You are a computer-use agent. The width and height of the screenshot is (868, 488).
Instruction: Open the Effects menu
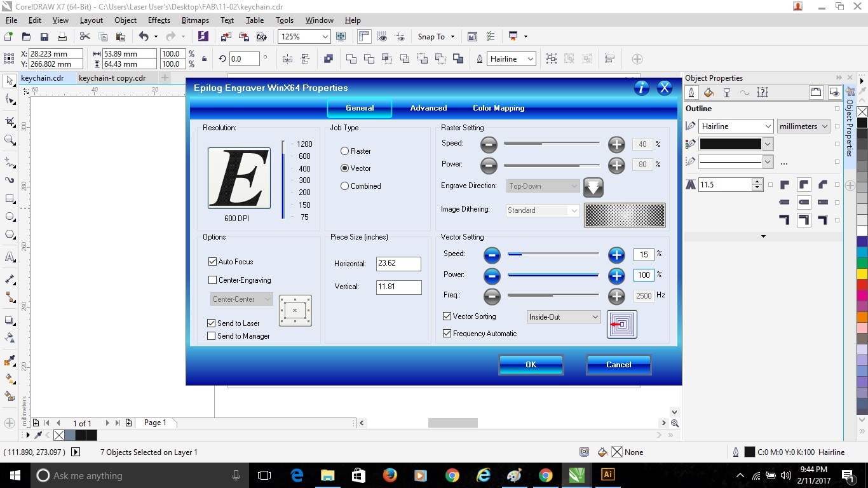159,20
